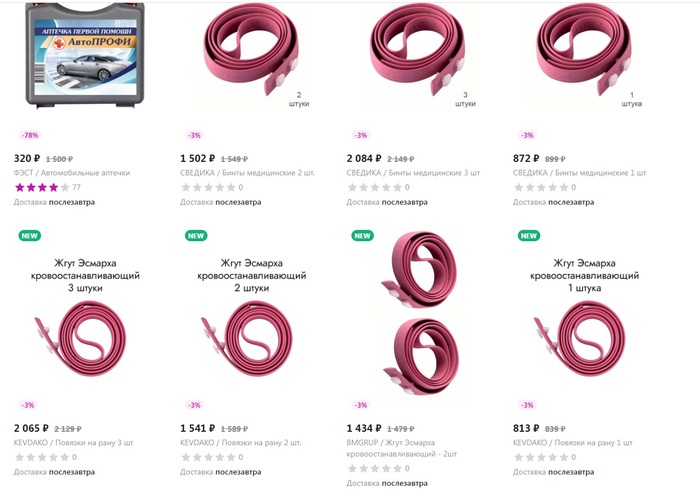Open the АвтоПРОФИ first aid kit image
This screenshot has width=700, height=497.
(x=85, y=55)
